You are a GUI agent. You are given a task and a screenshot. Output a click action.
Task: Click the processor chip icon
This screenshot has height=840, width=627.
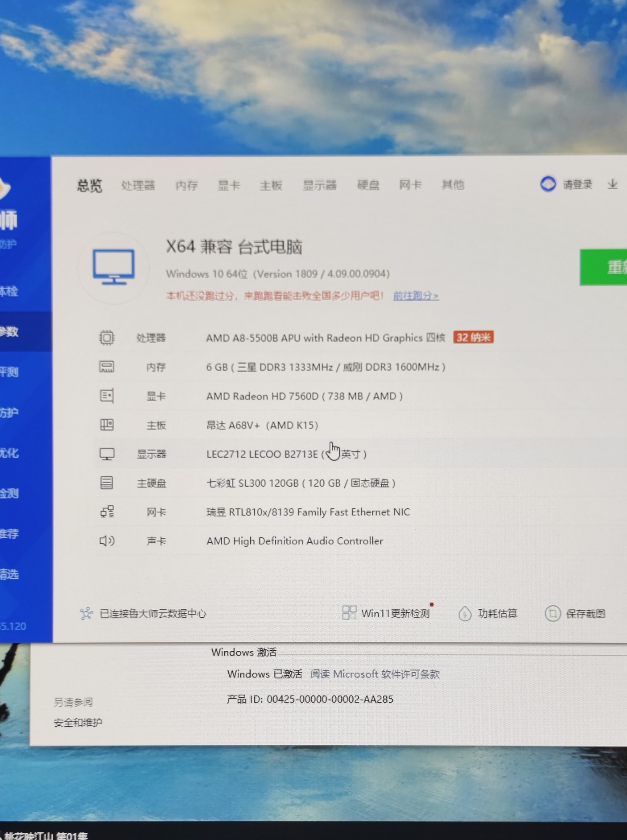pyautogui.click(x=107, y=338)
